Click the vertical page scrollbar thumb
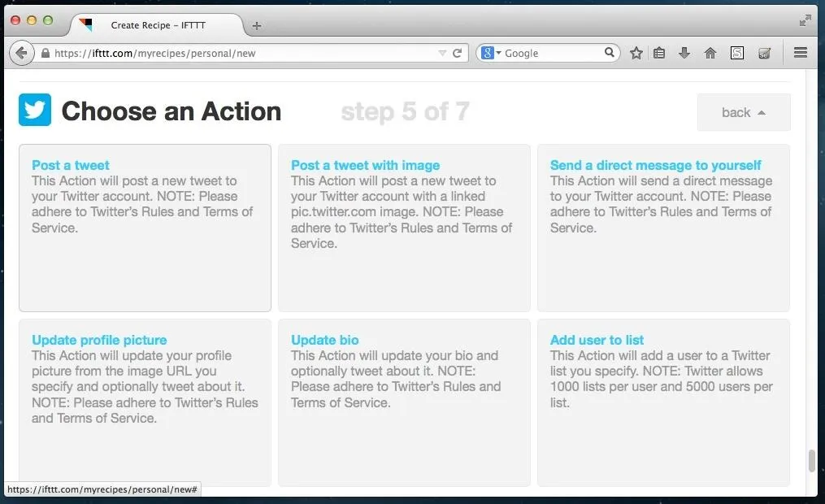This screenshot has width=825, height=504. 812,461
